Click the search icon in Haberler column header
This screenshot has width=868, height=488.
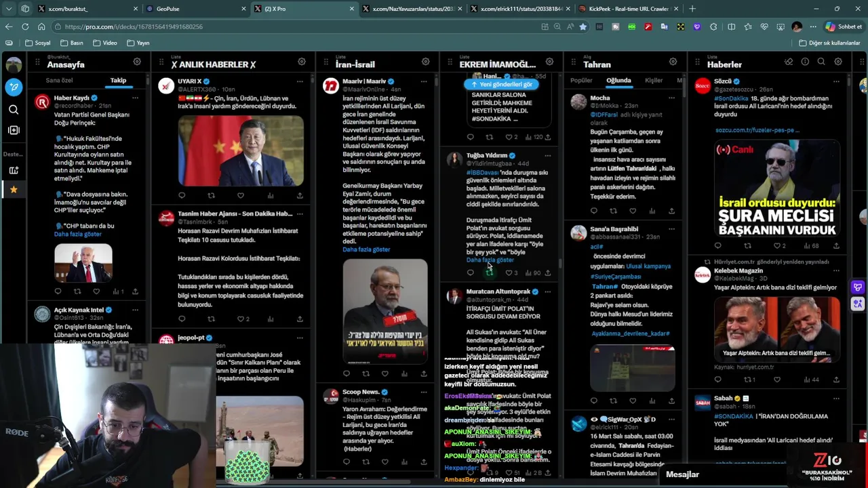click(821, 62)
